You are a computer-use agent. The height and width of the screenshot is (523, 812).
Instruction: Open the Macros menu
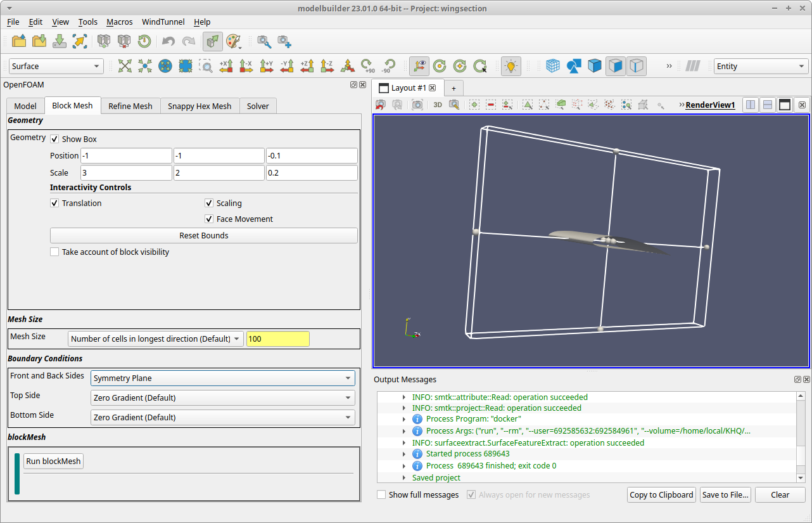click(x=120, y=22)
